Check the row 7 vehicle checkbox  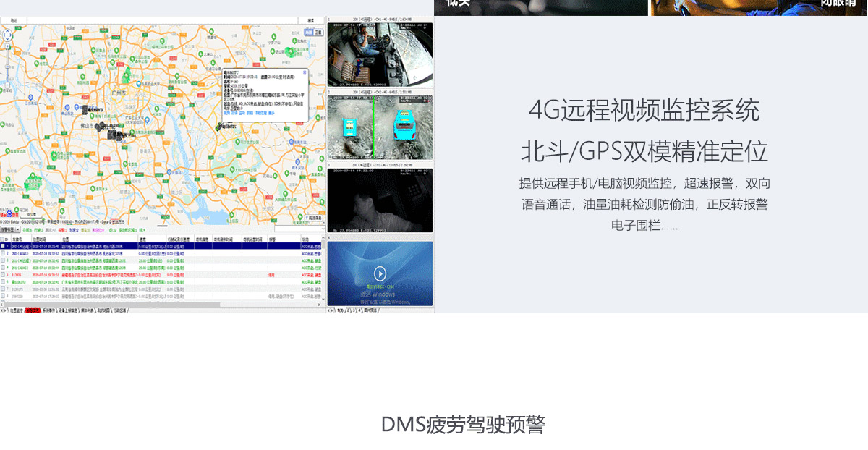3,289
